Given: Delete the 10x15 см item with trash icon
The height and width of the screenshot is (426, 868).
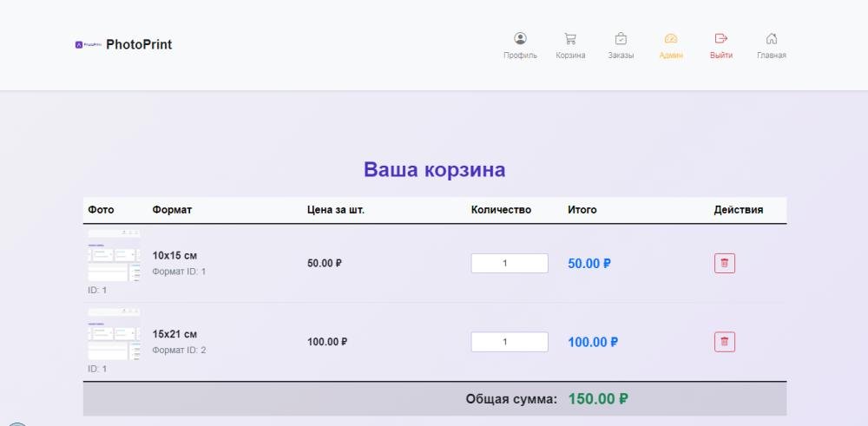Looking at the screenshot, I should coord(725,263).
